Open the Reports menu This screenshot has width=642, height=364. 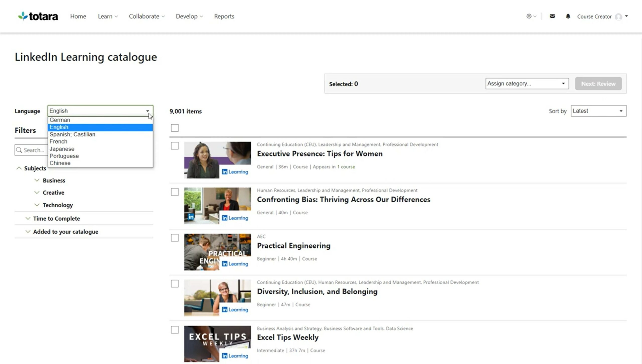[x=224, y=16]
